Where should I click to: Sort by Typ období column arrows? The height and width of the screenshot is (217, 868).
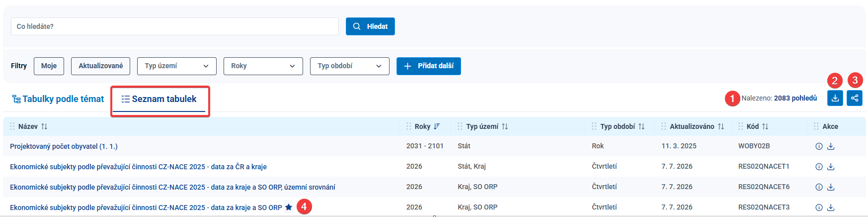click(x=641, y=126)
